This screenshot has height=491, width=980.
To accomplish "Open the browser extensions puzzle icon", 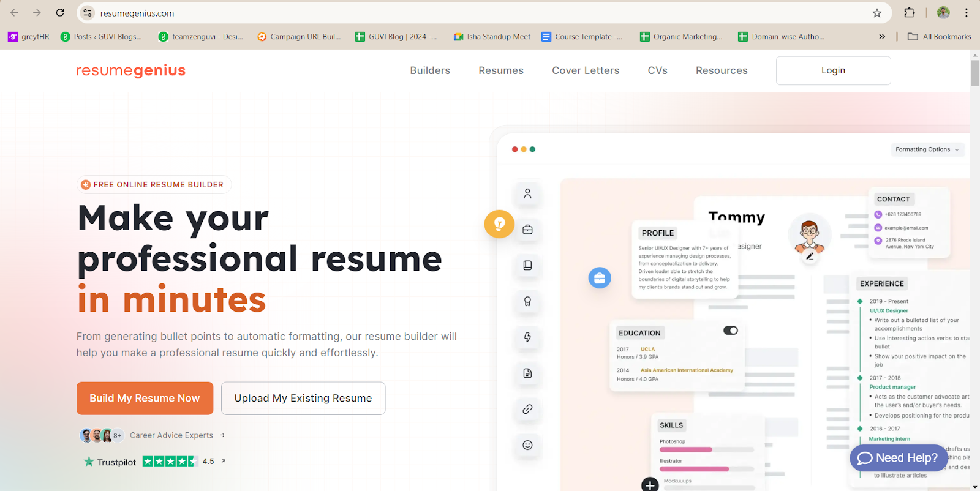I will tap(910, 13).
